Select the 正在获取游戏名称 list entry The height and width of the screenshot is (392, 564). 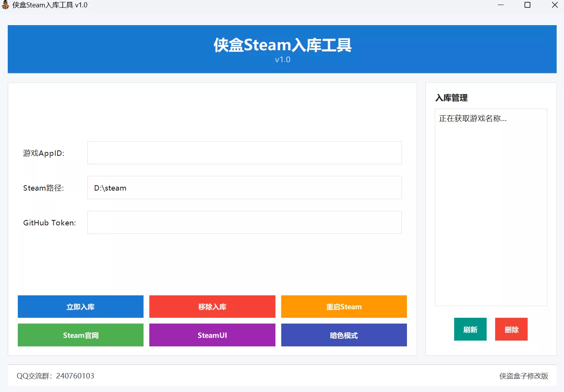click(x=473, y=118)
